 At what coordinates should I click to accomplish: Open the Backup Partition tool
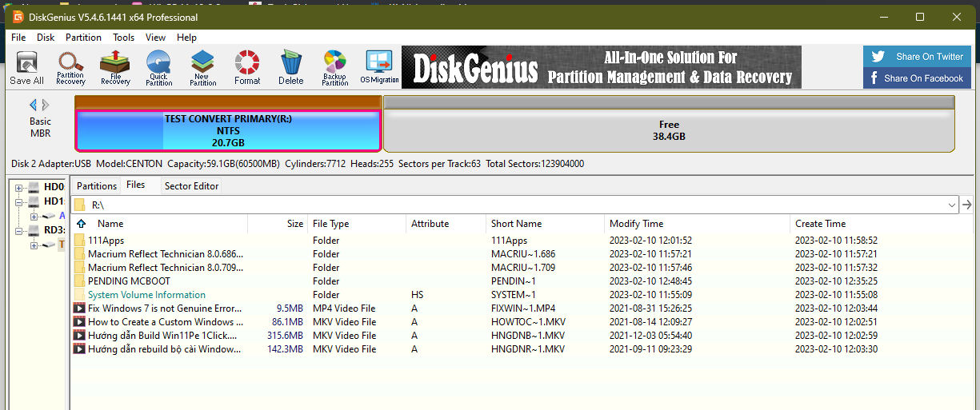pos(334,67)
